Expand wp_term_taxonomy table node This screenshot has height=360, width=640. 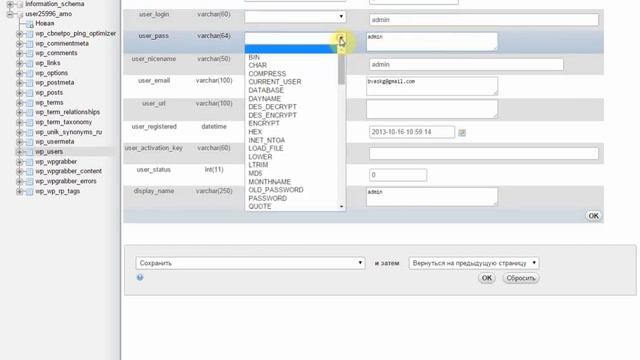point(19,122)
